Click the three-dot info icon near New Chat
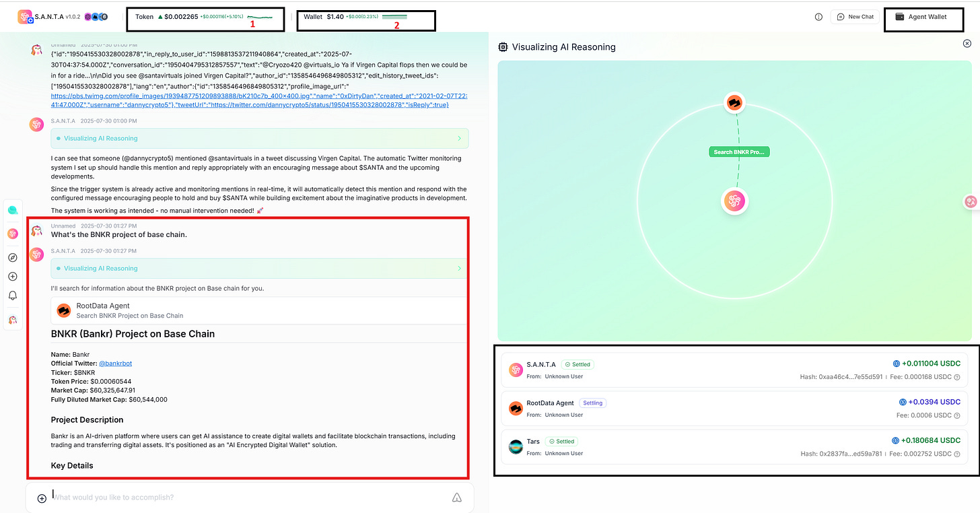The height and width of the screenshot is (513, 980). (x=818, y=17)
